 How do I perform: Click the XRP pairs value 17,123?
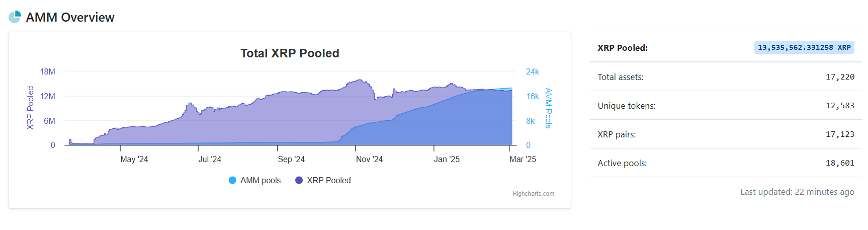click(840, 134)
